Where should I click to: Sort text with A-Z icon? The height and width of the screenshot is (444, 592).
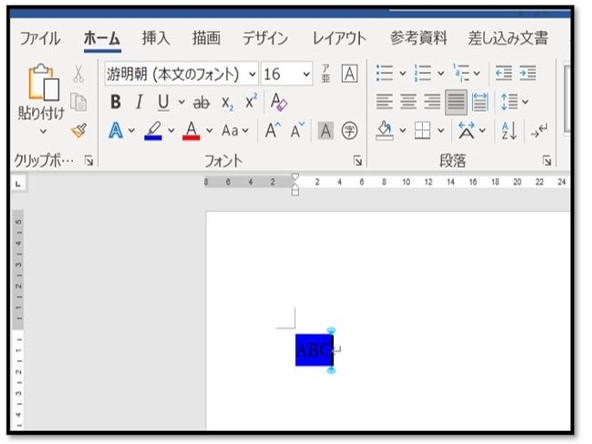tap(509, 131)
